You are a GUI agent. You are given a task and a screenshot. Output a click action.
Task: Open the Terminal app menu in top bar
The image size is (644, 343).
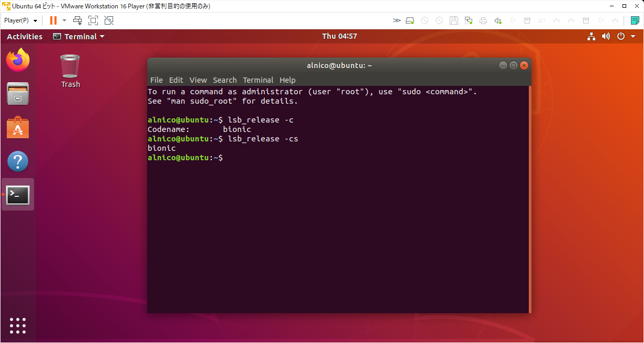pos(79,36)
